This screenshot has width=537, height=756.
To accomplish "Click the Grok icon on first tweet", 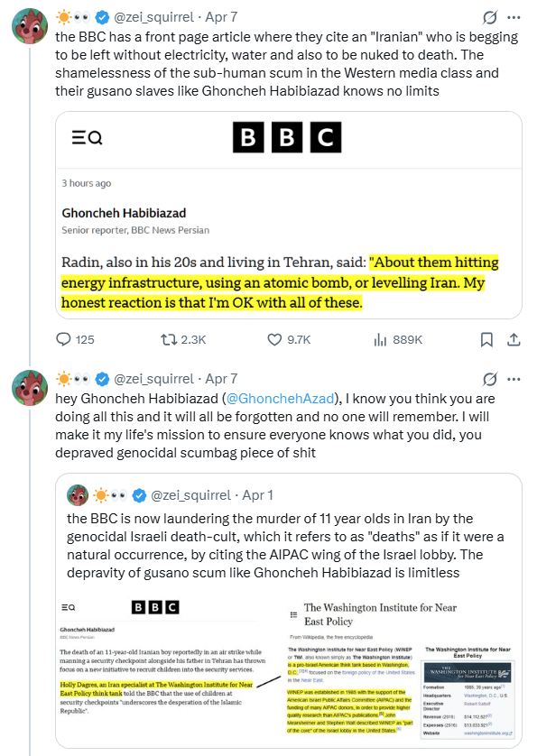I will click(490, 17).
